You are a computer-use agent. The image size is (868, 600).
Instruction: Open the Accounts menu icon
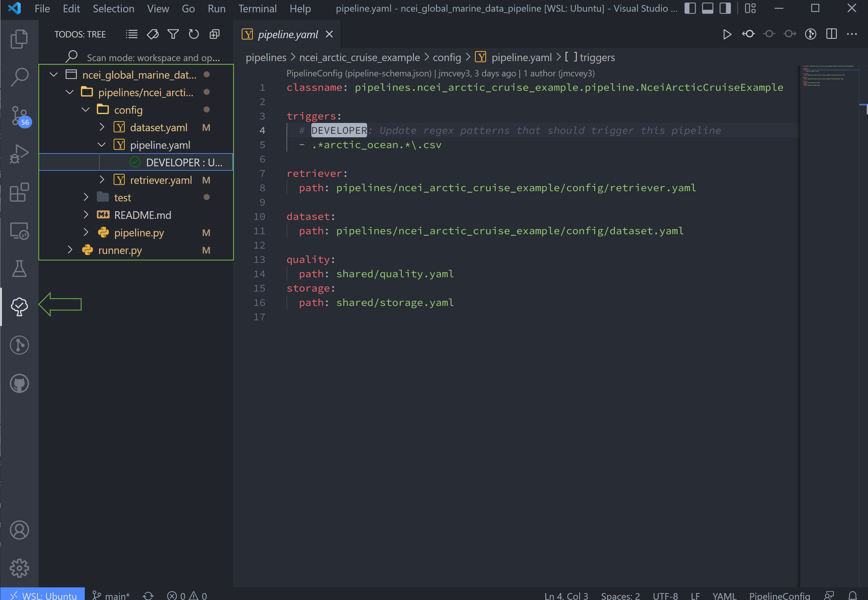tap(19, 530)
